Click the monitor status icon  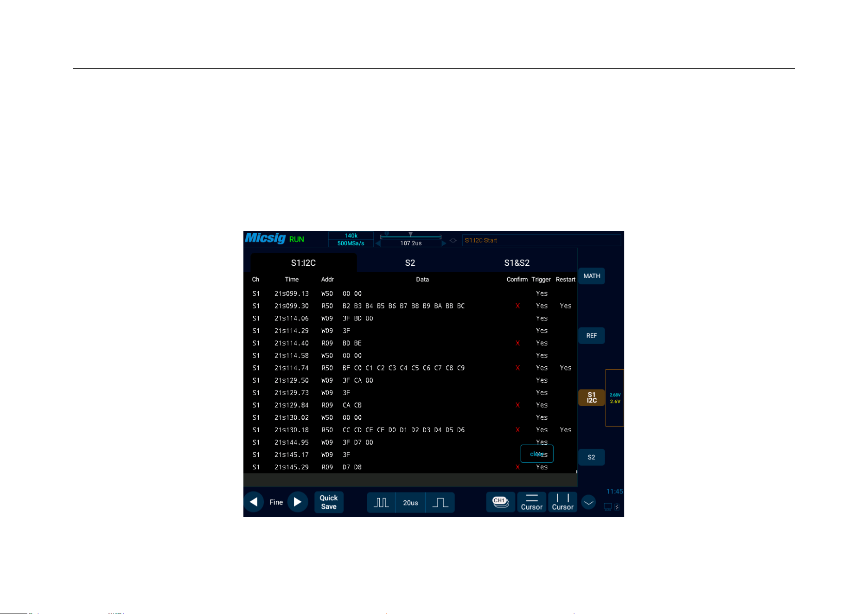click(x=608, y=507)
